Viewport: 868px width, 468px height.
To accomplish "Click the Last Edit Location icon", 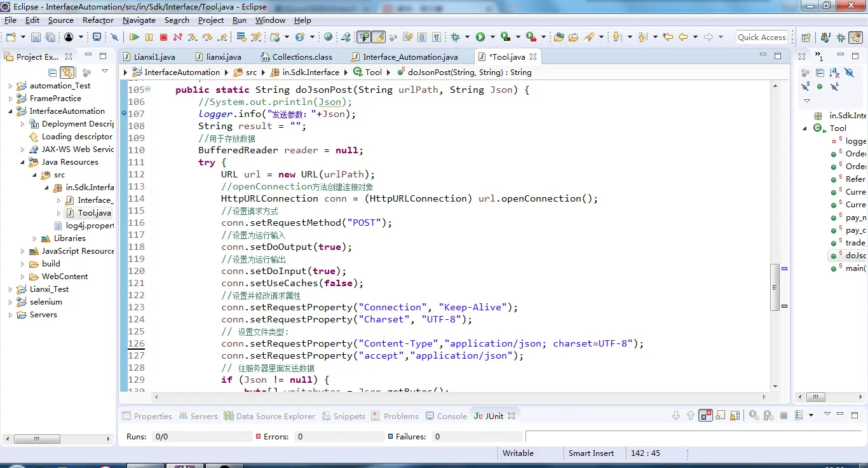I will 668,38.
